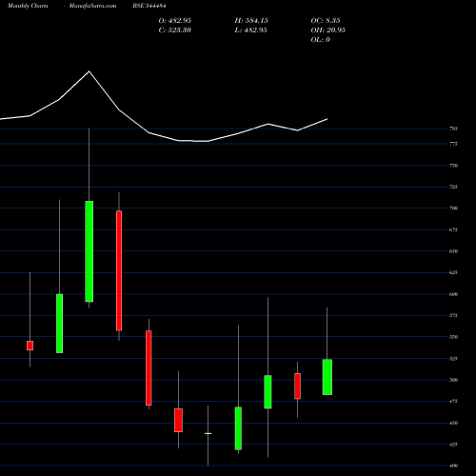Click the 625 price axis label
The image size is (476, 476).
[x=453, y=272]
